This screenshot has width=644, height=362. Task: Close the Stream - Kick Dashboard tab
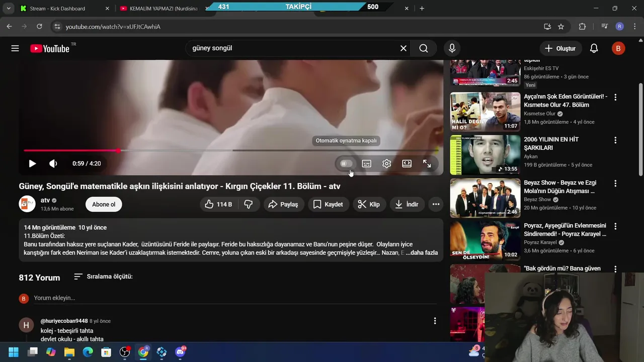pyautogui.click(x=107, y=9)
